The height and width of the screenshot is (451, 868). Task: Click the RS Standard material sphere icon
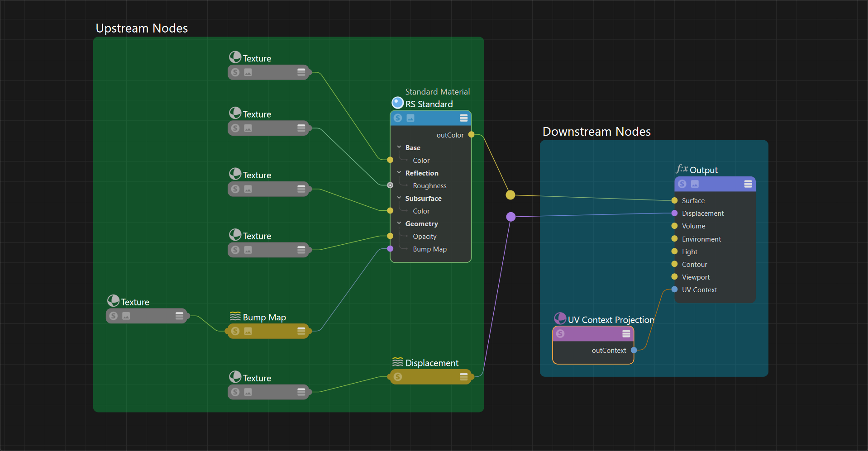point(397,103)
